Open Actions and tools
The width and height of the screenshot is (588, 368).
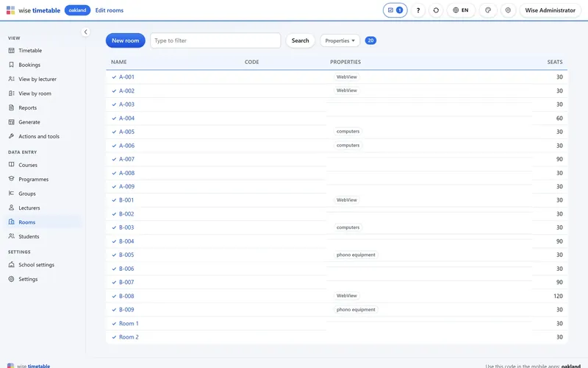pyautogui.click(x=39, y=136)
